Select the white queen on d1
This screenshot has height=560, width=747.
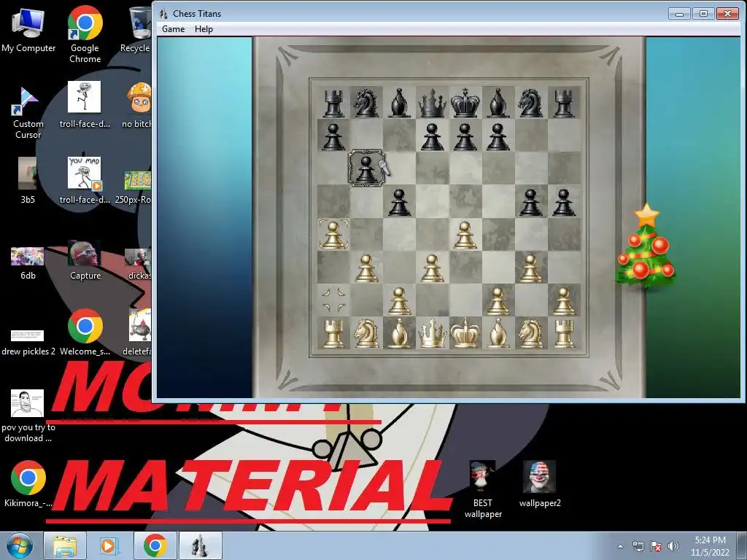(432, 332)
